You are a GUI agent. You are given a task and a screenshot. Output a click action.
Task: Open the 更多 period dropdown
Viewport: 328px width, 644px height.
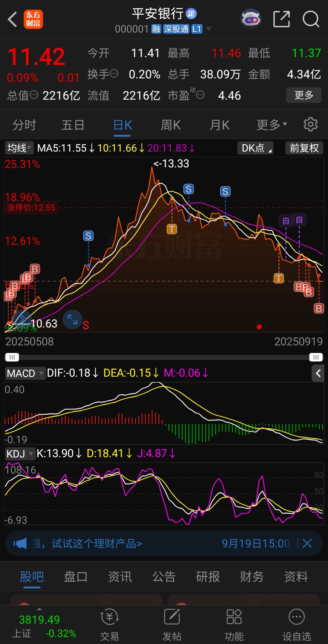click(x=272, y=125)
